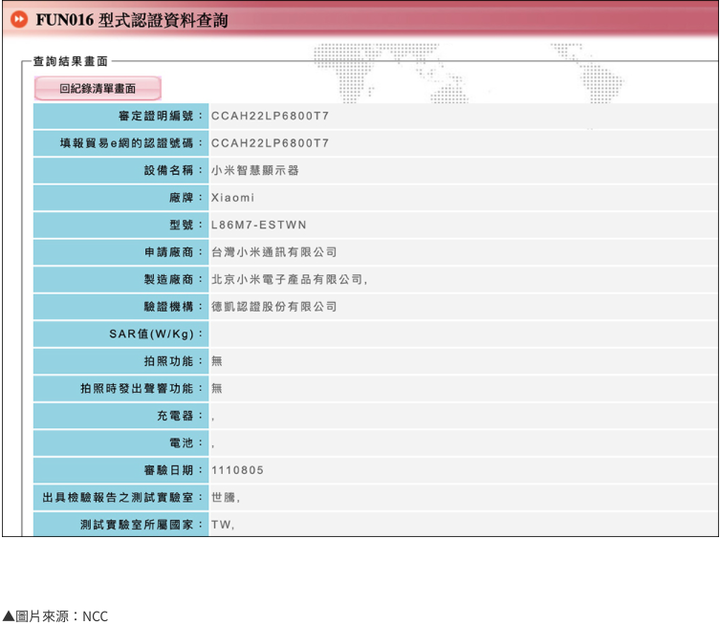Click the orange double-arrow icon beside FUN016
The image size is (720, 625).
19,19
